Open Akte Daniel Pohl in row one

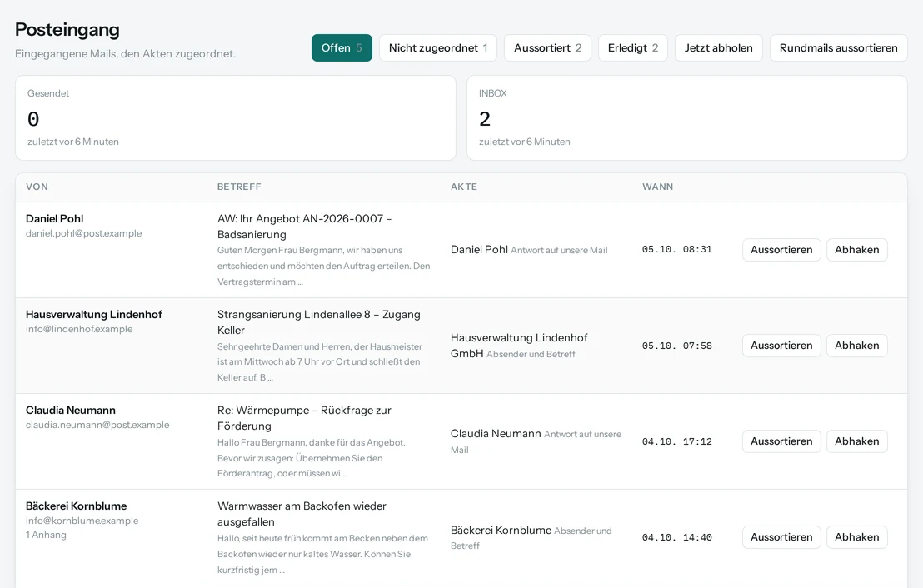pyautogui.click(x=479, y=250)
